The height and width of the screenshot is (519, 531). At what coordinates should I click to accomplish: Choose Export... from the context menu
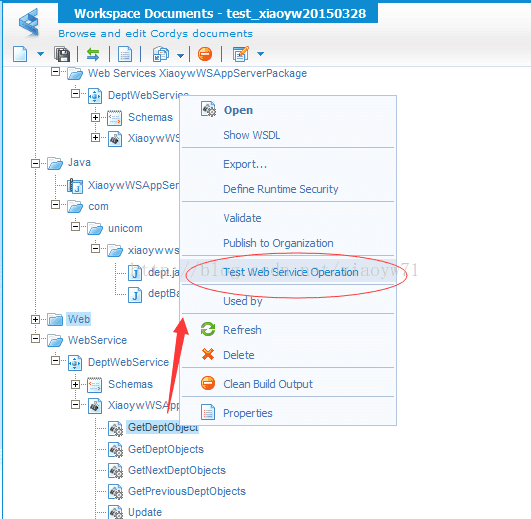[288, 164]
